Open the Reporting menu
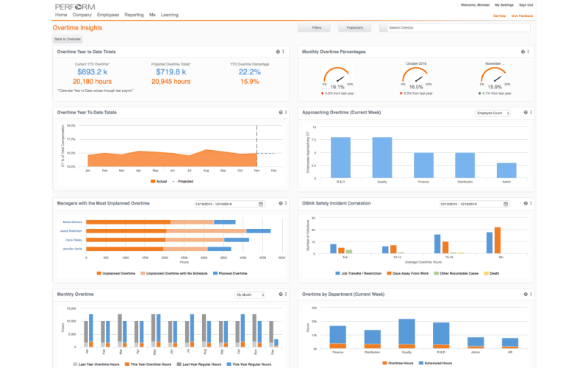The image size is (588, 368). tap(134, 15)
